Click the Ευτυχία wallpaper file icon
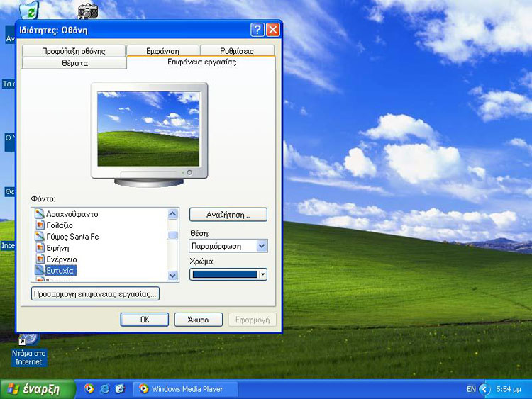Viewport: 532px width, 399px height. tap(40, 270)
